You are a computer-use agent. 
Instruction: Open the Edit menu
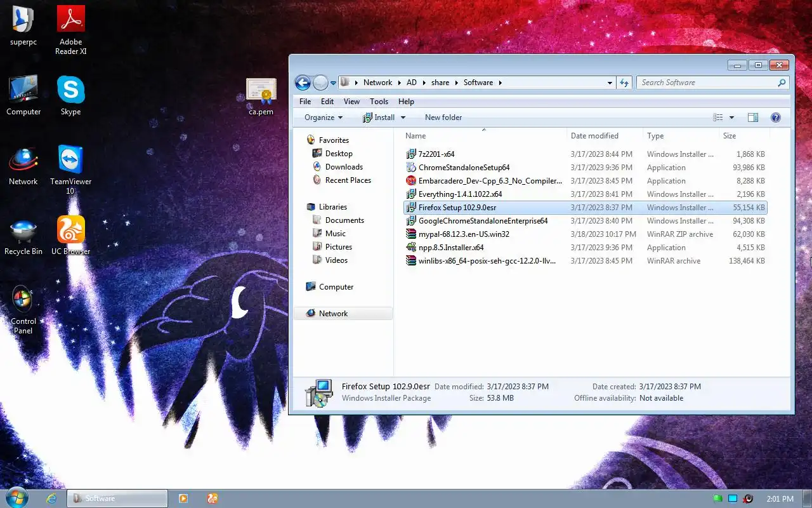pos(327,102)
